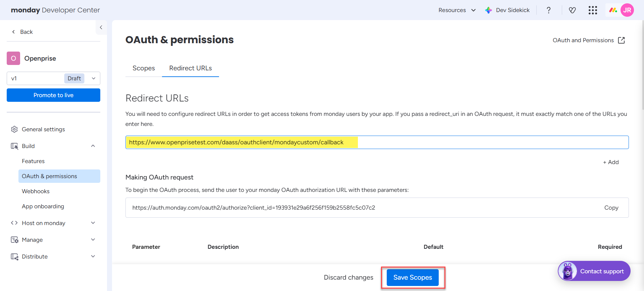Screen dimensions: 644x291
Task: Open the nine-dot apps grid menu
Action: (x=593, y=10)
